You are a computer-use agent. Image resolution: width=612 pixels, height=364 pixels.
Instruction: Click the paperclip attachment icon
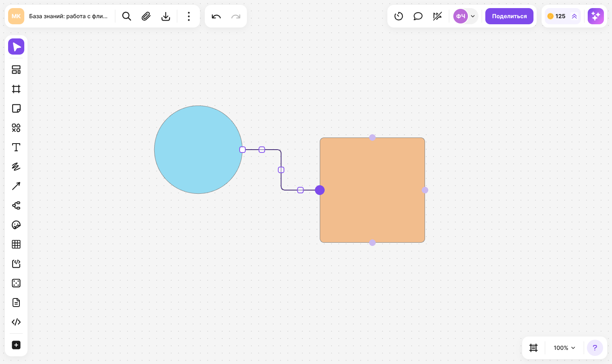[x=146, y=16]
